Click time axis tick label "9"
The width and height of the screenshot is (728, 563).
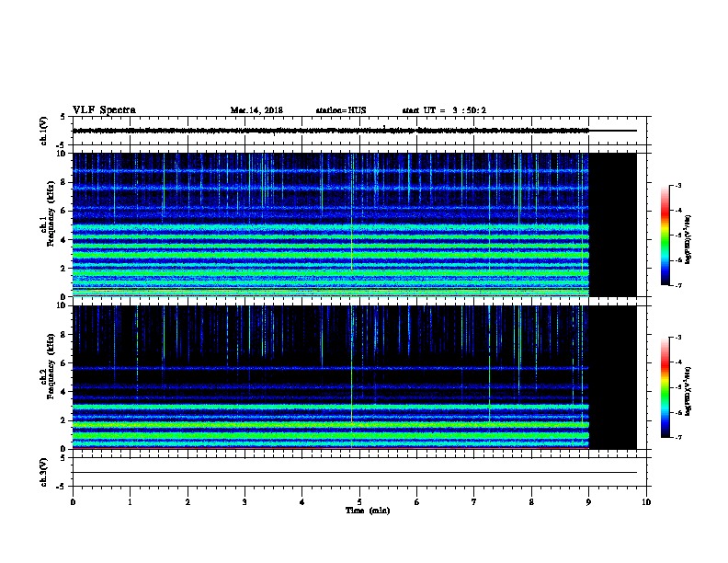tap(588, 501)
